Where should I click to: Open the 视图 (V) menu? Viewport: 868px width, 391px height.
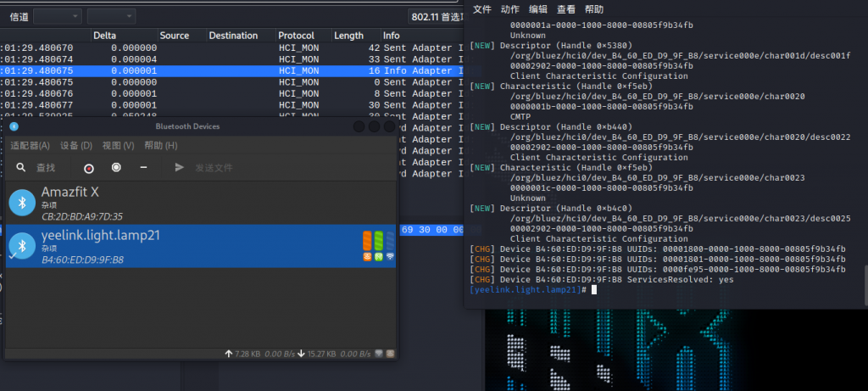coord(119,146)
